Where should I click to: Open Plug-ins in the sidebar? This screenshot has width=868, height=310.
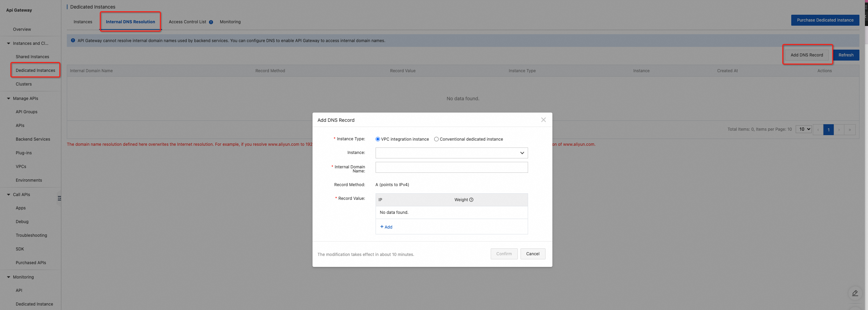(x=24, y=153)
